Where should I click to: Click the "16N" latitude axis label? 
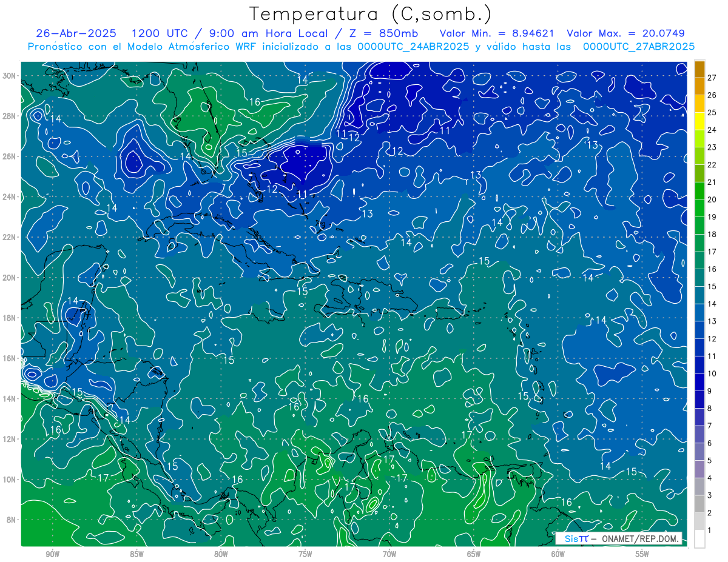coord(9,358)
